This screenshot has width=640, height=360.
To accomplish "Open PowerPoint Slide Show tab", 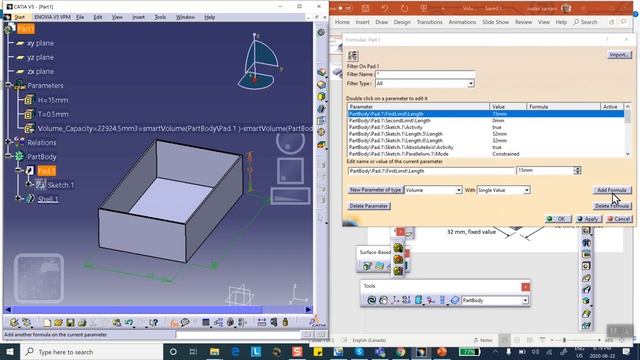I will (x=496, y=22).
